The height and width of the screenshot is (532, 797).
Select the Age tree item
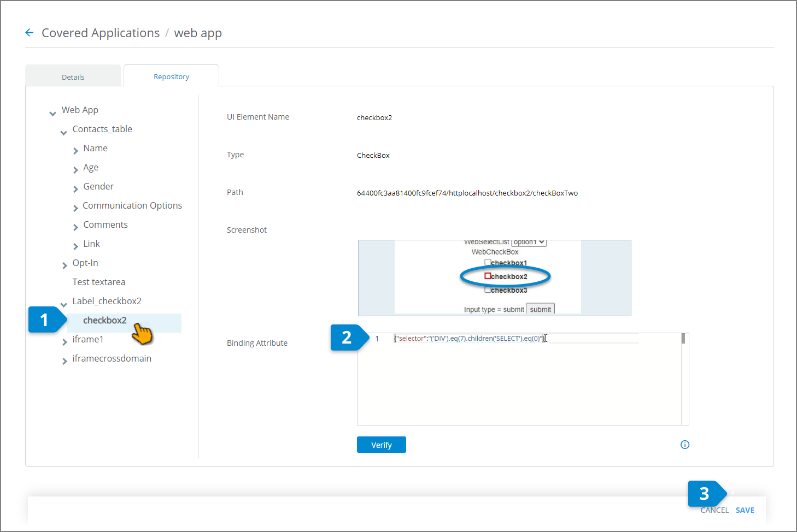point(91,167)
